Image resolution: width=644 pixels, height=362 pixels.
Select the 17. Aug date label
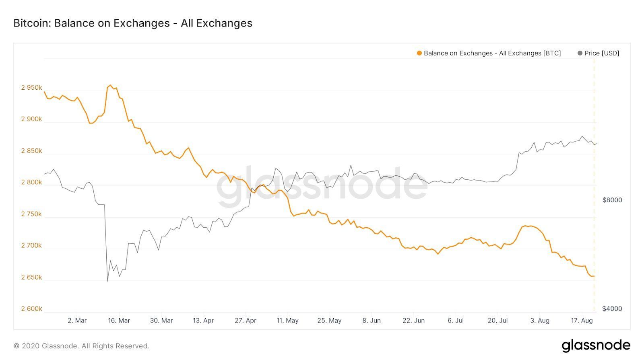click(582, 321)
